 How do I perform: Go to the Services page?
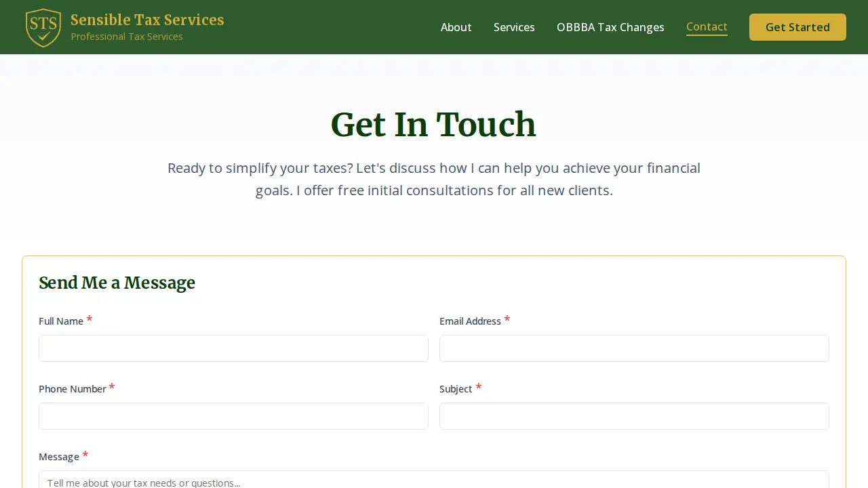[x=514, y=27]
